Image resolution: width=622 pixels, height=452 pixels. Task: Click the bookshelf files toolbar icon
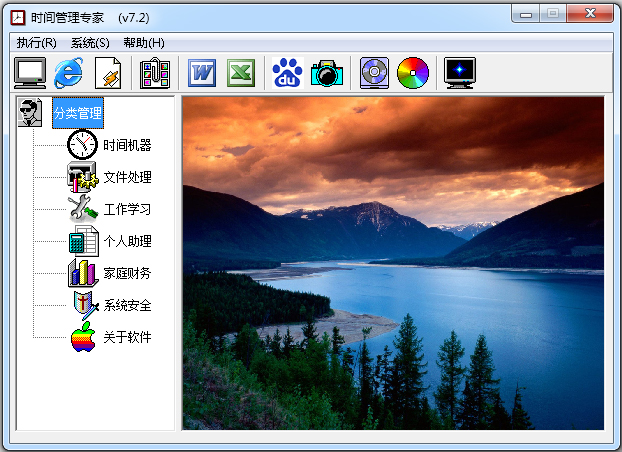point(155,73)
